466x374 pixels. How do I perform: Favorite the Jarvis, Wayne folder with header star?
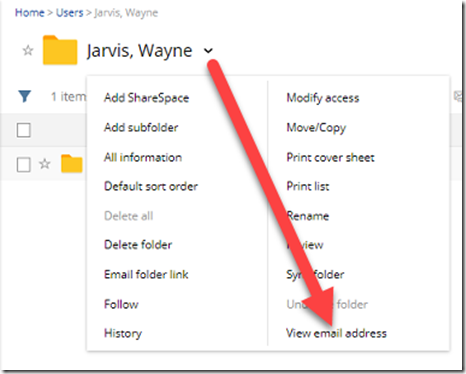pos(28,51)
